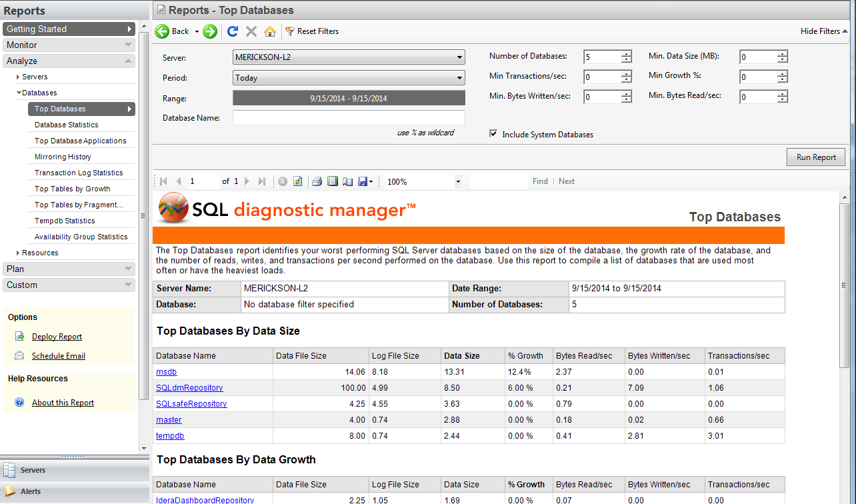Click the report icon beside Reports - Top Databases title
856x504 pixels.
(x=161, y=11)
